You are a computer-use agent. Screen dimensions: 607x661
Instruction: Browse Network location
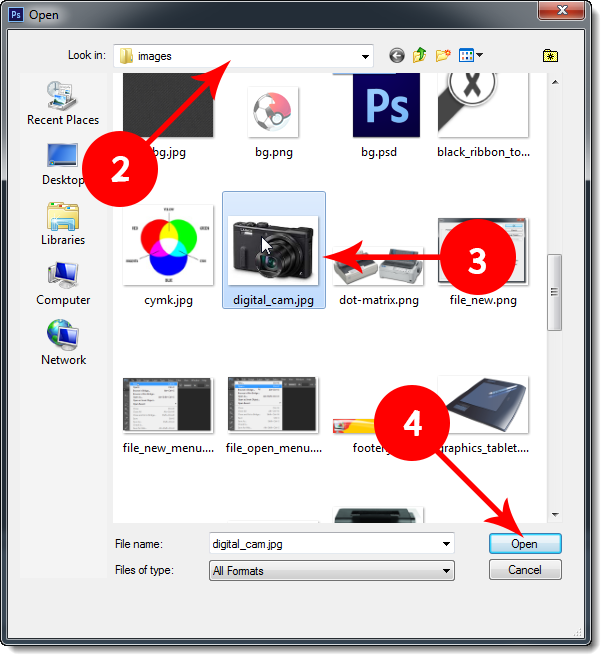tap(63, 343)
